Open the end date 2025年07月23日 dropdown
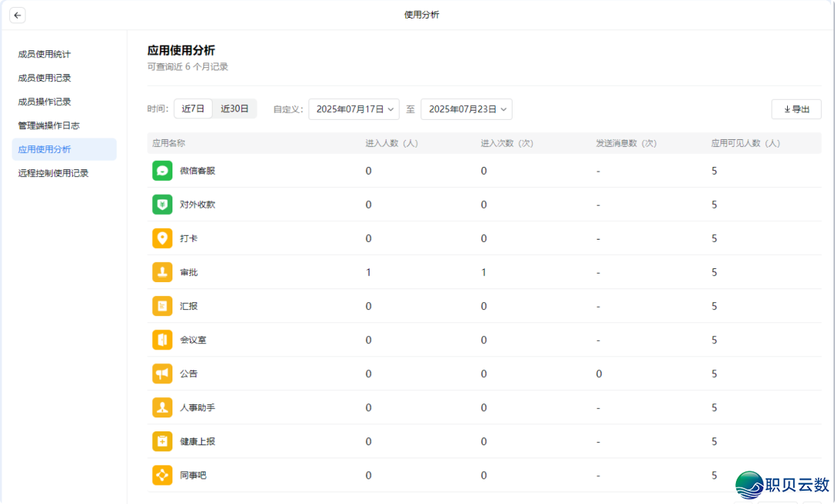This screenshot has height=504, width=835. [466, 110]
